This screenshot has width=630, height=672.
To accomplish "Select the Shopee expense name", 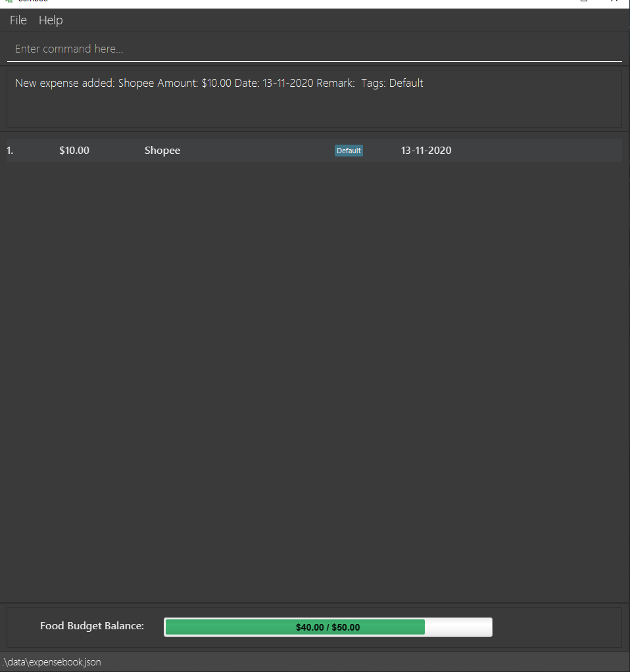I will click(162, 151).
